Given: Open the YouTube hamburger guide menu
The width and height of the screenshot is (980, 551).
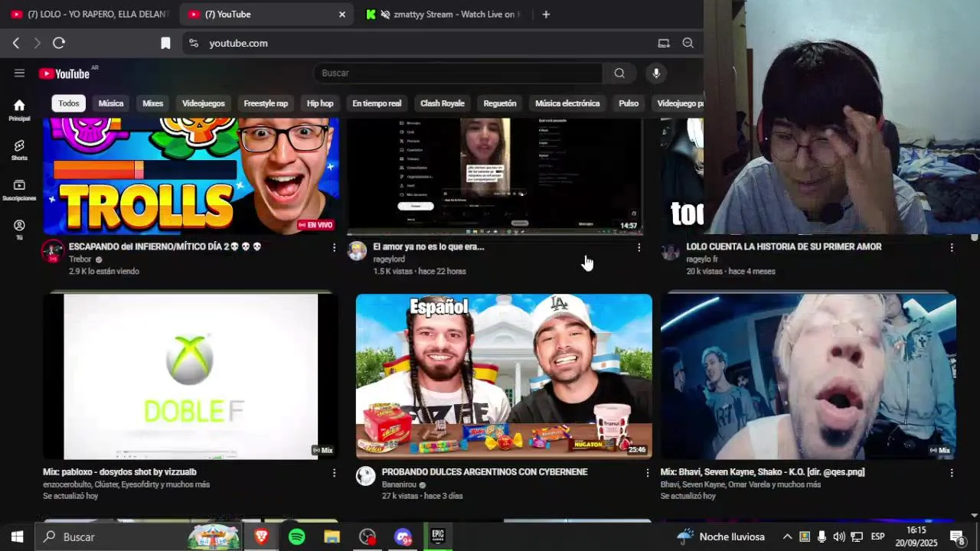Looking at the screenshot, I should (x=19, y=73).
